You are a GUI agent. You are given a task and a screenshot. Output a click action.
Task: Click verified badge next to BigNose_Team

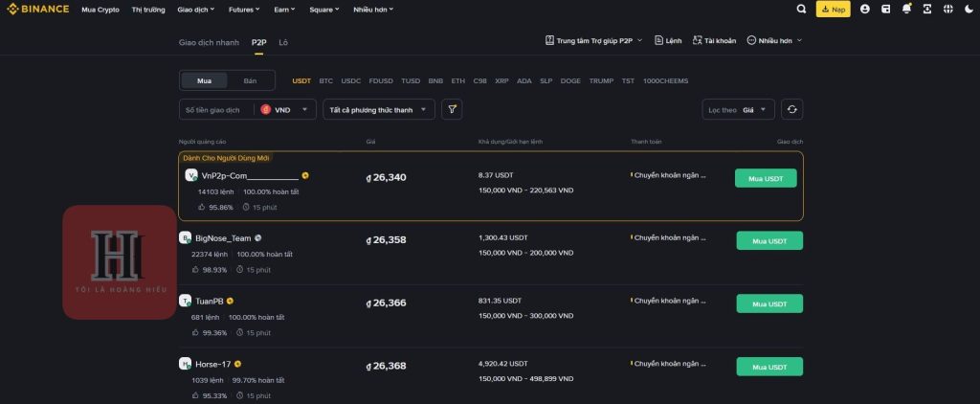pyautogui.click(x=258, y=238)
